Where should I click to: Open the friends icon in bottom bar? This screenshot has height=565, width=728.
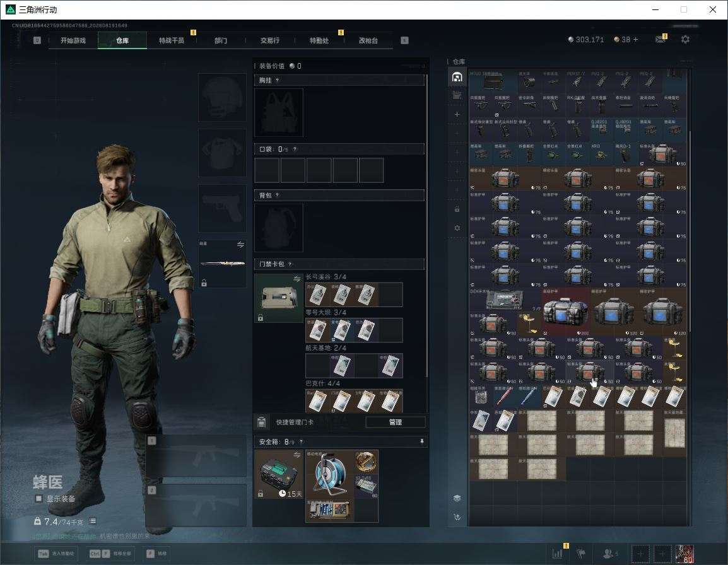(609, 554)
